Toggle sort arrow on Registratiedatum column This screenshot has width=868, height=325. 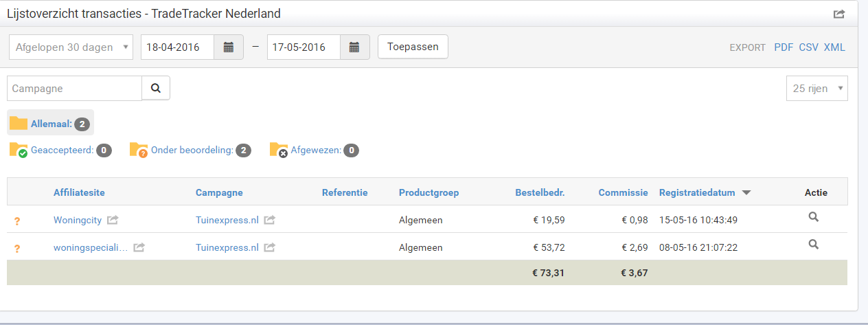(x=746, y=193)
